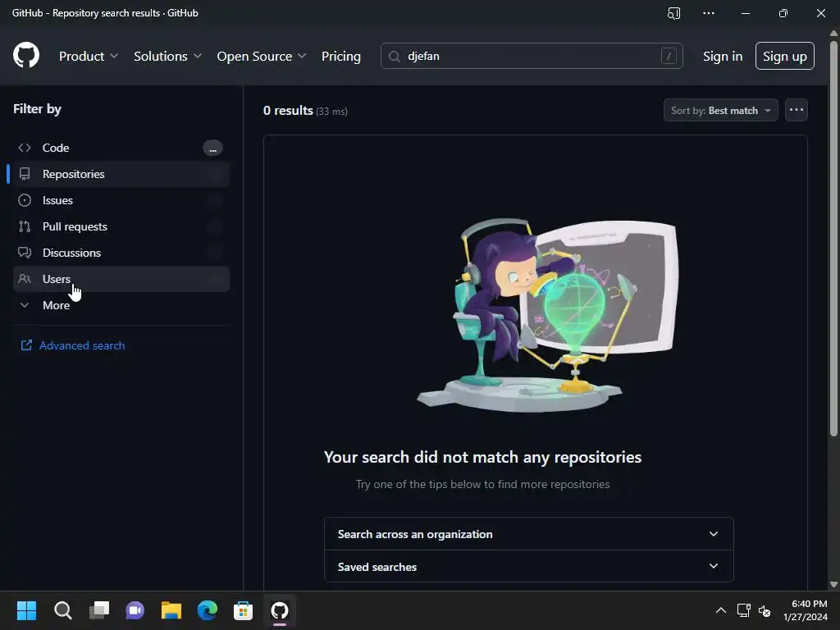840x630 pixels.
Task: Click the Sign in link
Action: pyautogui.click(x=722, y=57)
